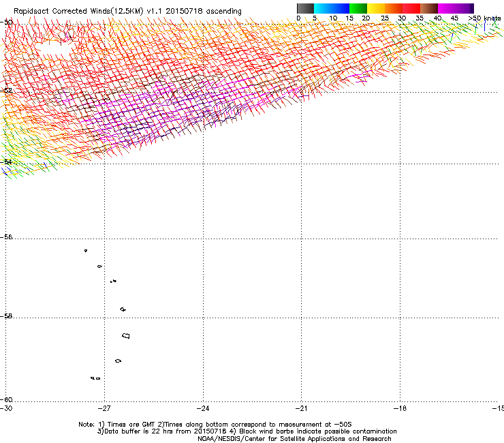Click the yellow 20-25 knots color segment
Image resolution: width=504 pixels, height=443 pixels.
coord(376,8)
